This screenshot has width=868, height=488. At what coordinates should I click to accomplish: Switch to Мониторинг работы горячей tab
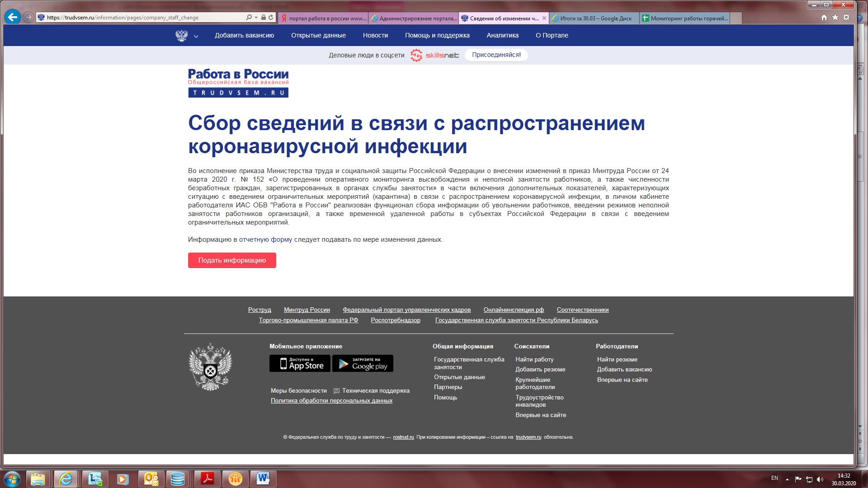(x=685, y=19)
